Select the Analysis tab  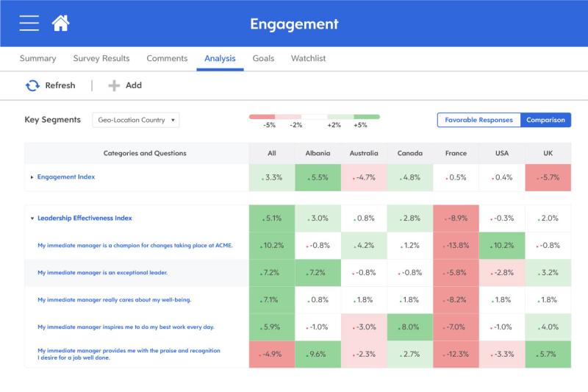pyautogui.click(x=220, y=59)
